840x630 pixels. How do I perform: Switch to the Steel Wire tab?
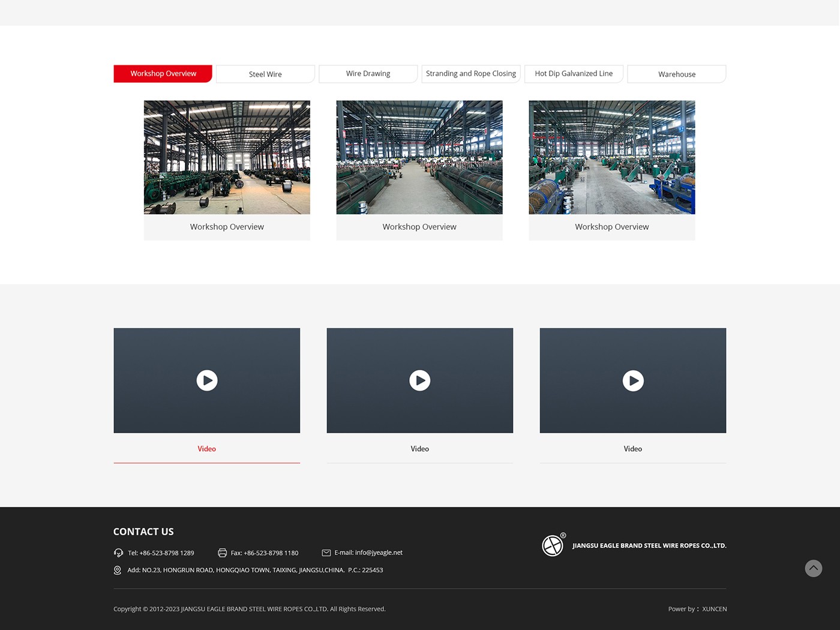(265, 74)
